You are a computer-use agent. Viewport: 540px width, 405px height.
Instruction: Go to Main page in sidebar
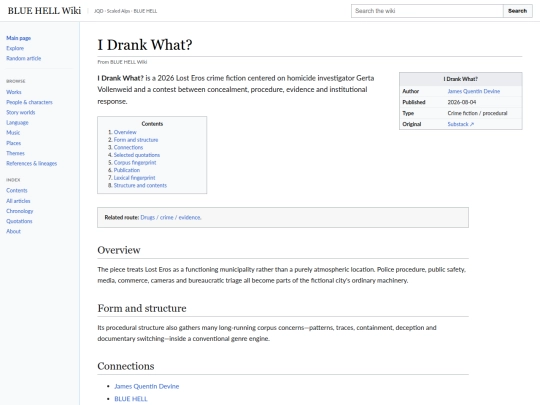point(19,38)
